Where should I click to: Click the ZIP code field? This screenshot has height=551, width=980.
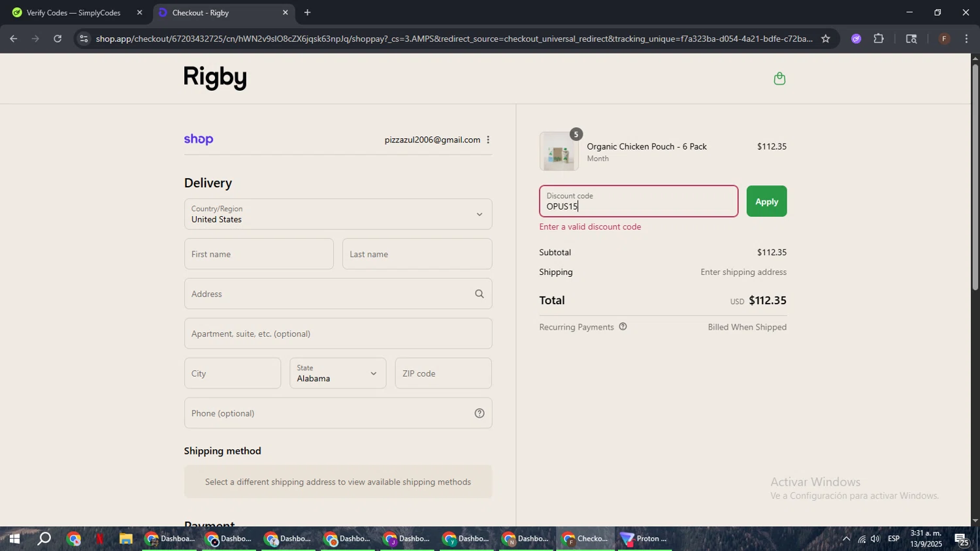[443, 373]
